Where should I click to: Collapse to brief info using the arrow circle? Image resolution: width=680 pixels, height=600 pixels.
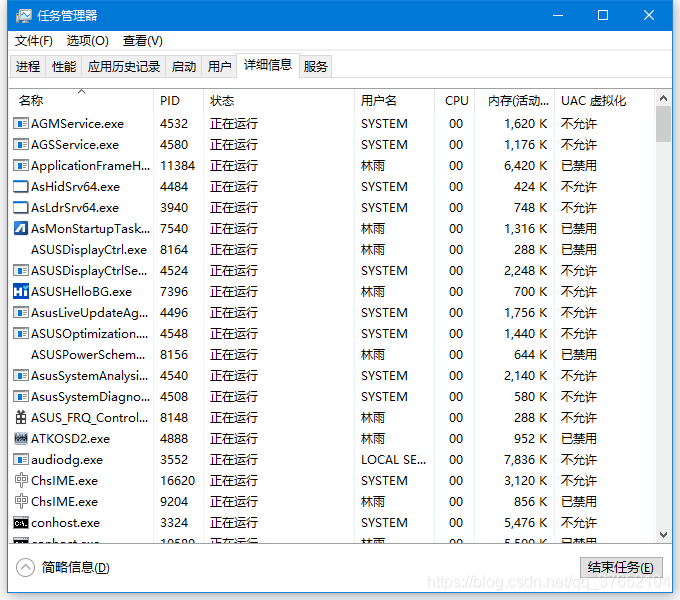(x=25, y=567)
